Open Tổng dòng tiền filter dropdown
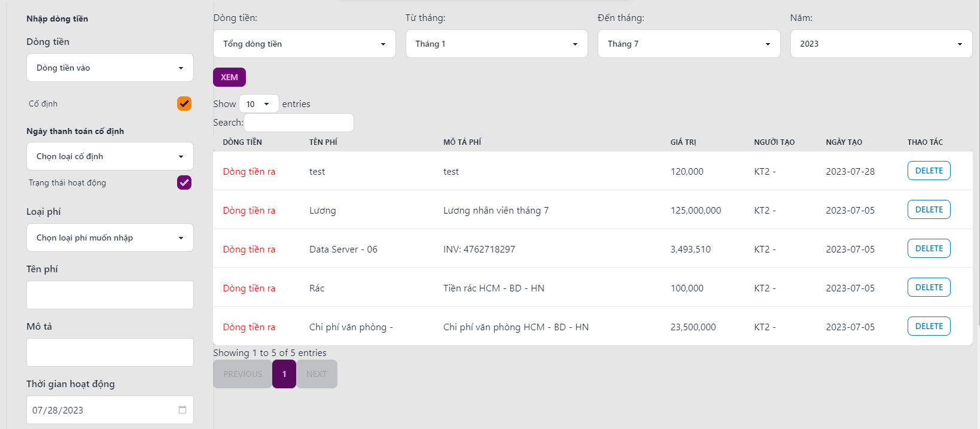This screenshot has width=980, height=429. (305, 44)
